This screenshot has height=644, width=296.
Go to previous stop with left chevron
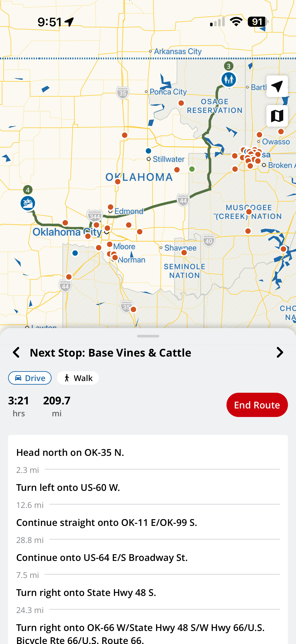point(16,353)
